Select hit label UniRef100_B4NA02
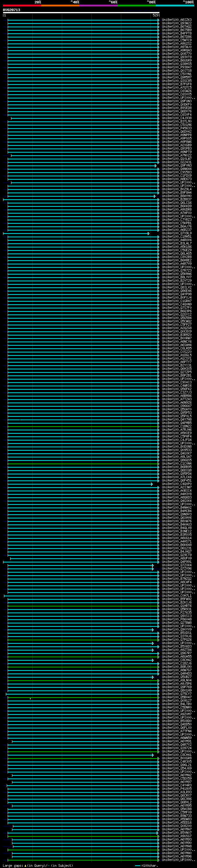Image resolution: width=197 pixels, height=868 pixels. pos(176,508)
